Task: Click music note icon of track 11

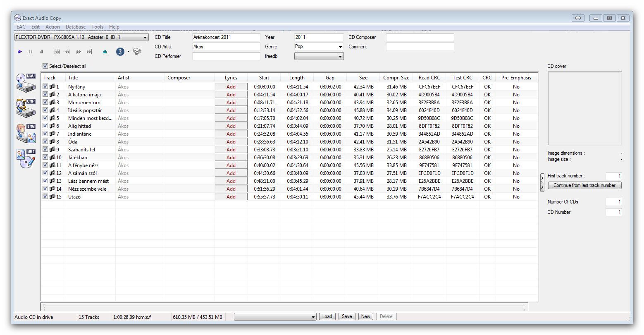Action: (52, 165)
